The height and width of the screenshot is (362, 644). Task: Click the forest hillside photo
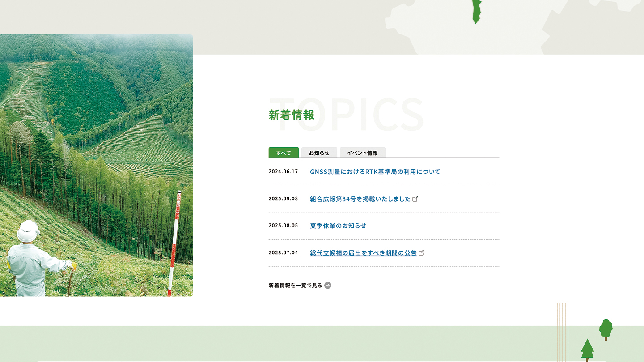(x=96, y=165)
